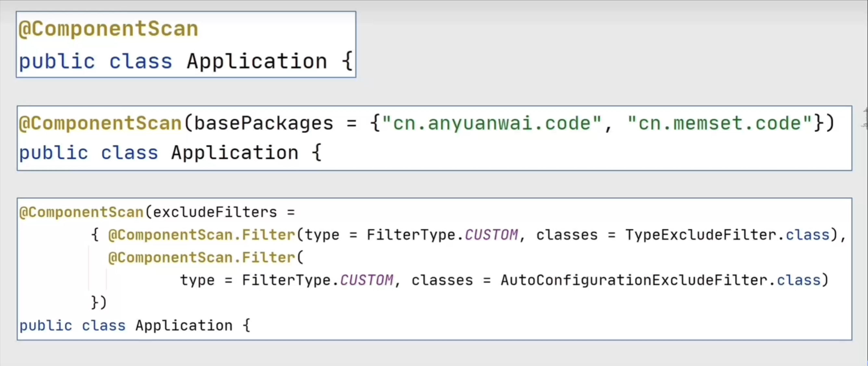Click the first @ComponentScan annotation

[108, 29]
